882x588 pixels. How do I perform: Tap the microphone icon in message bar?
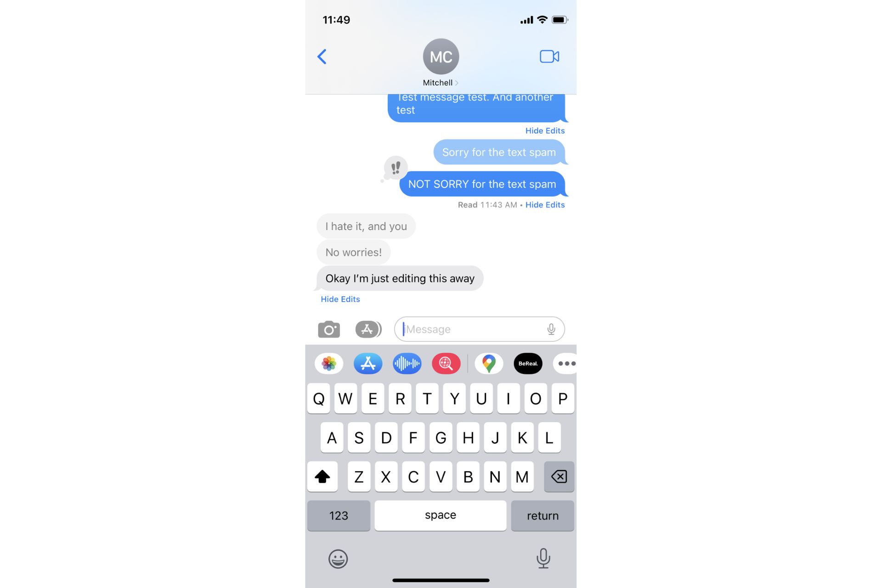tap(551, 329)
